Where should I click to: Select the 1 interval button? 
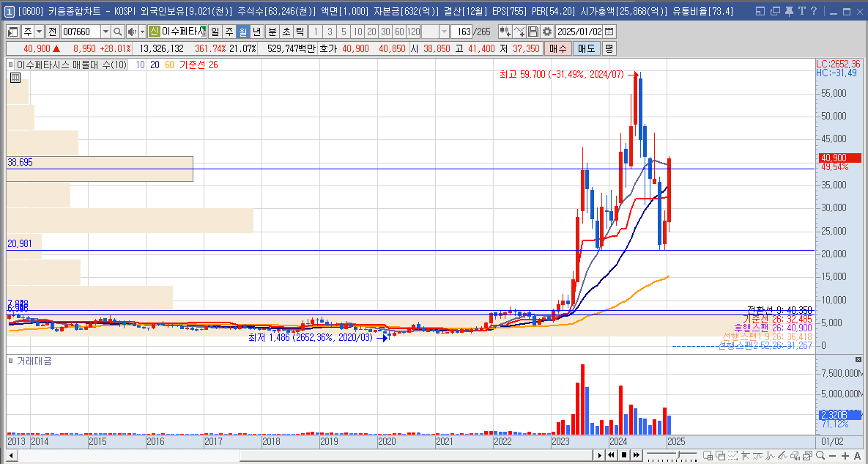pos(316,32)
